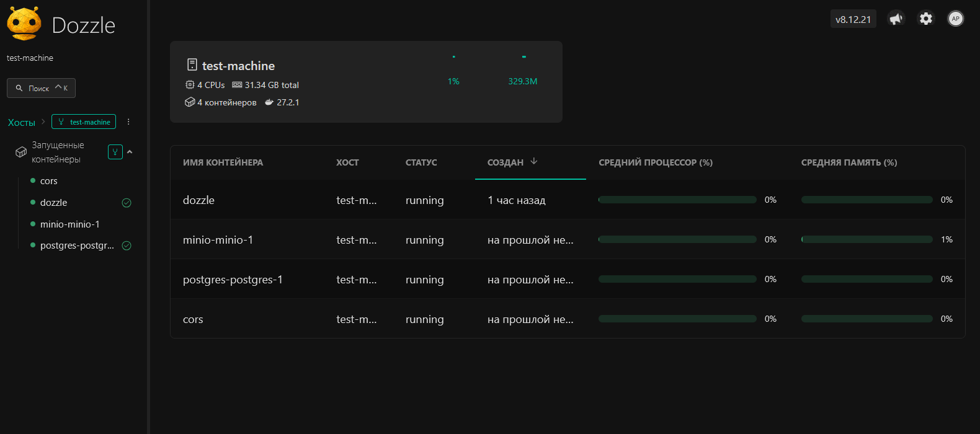
Task: Open announcements megaphone icon
Action: 896,19
